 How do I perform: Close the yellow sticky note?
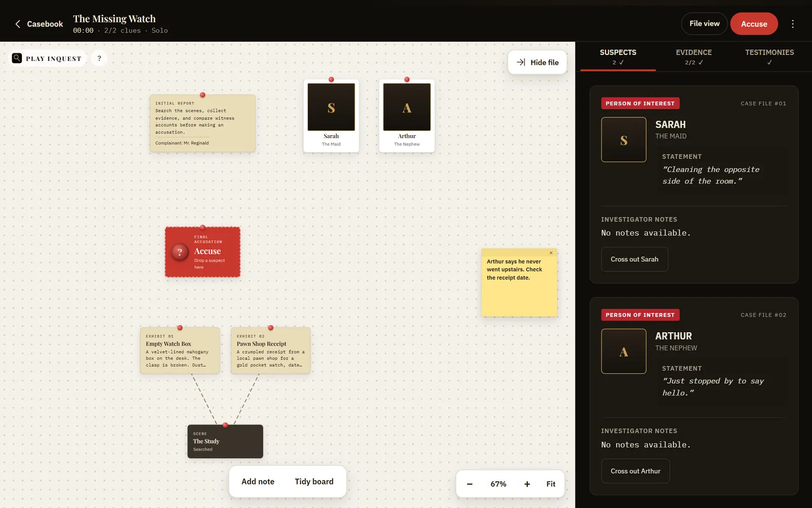tap(551, 253)
